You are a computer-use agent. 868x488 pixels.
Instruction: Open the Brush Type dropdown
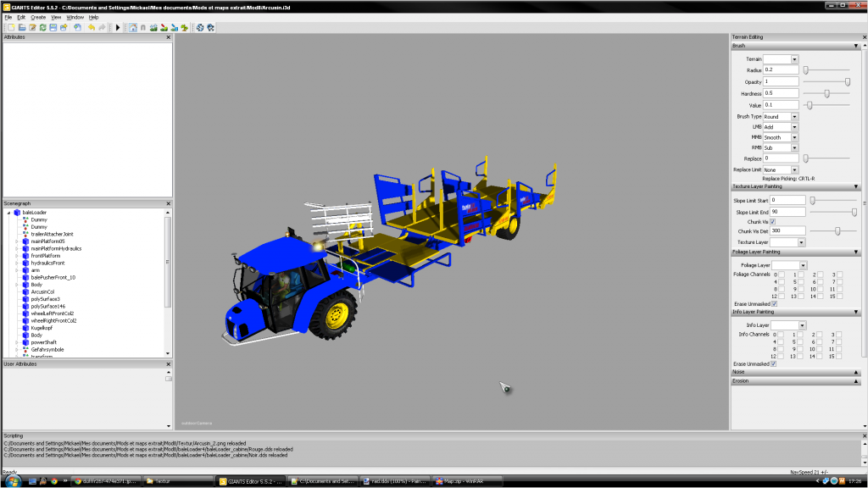794,117
